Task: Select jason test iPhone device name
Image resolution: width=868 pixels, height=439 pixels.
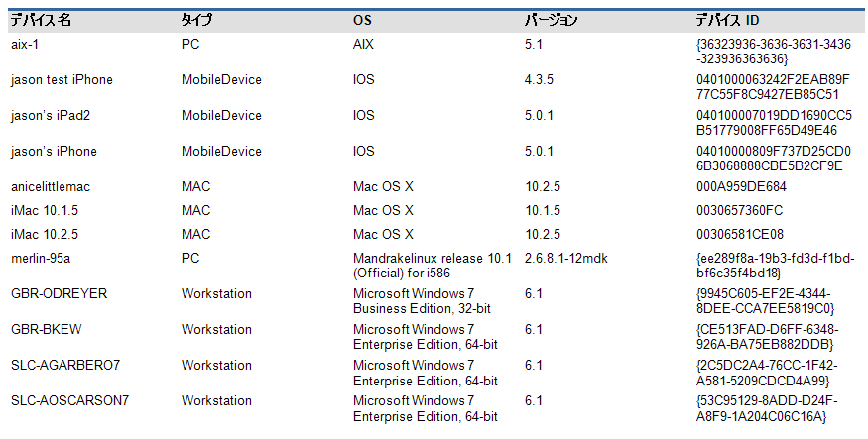Action: 62,79
